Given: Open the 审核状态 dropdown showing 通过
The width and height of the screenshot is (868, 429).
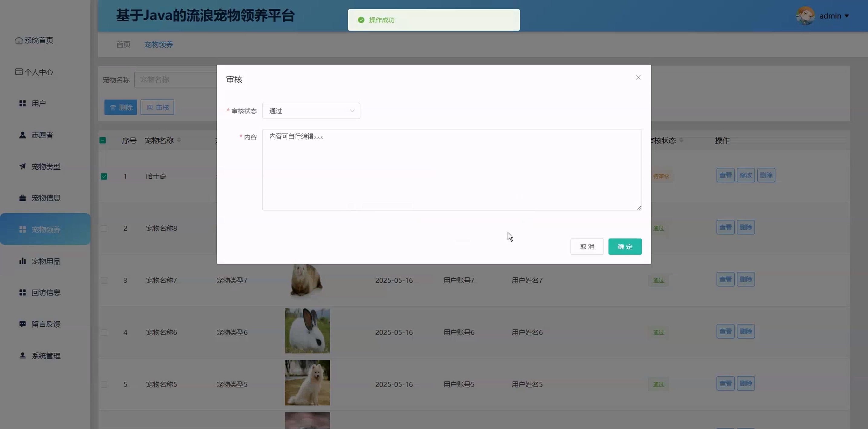Looking at the screenshot, I should pyautogui.click(x=311, y=111).
